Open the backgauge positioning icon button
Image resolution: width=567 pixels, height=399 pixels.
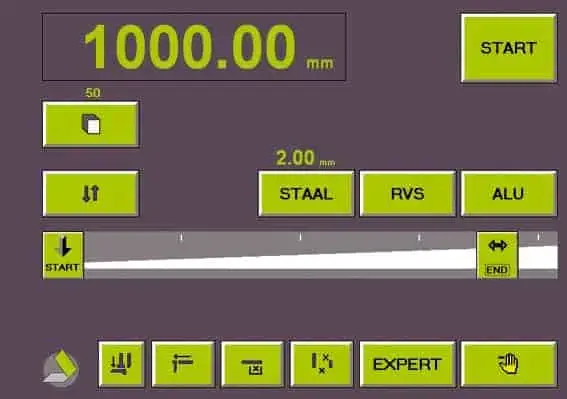tap(183, 364)
